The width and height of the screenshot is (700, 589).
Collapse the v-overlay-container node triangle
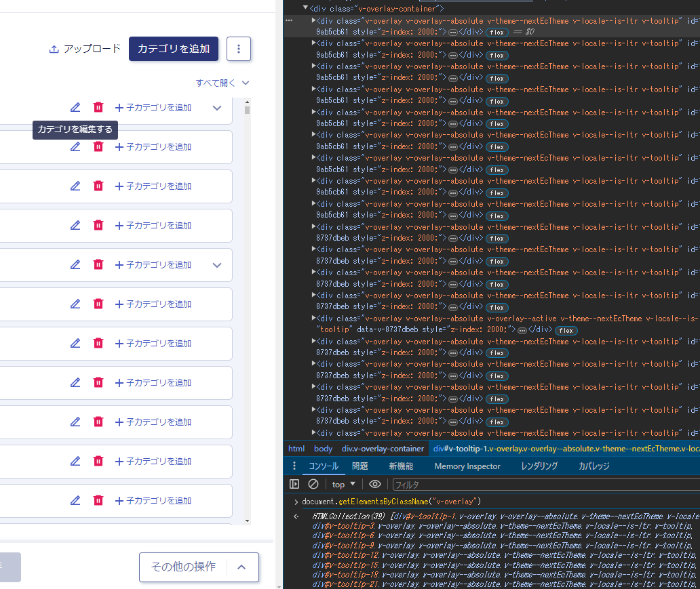point(305,8)
